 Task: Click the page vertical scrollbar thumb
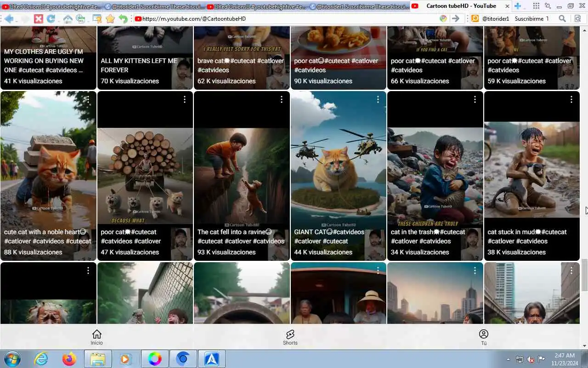coord(584,275)
